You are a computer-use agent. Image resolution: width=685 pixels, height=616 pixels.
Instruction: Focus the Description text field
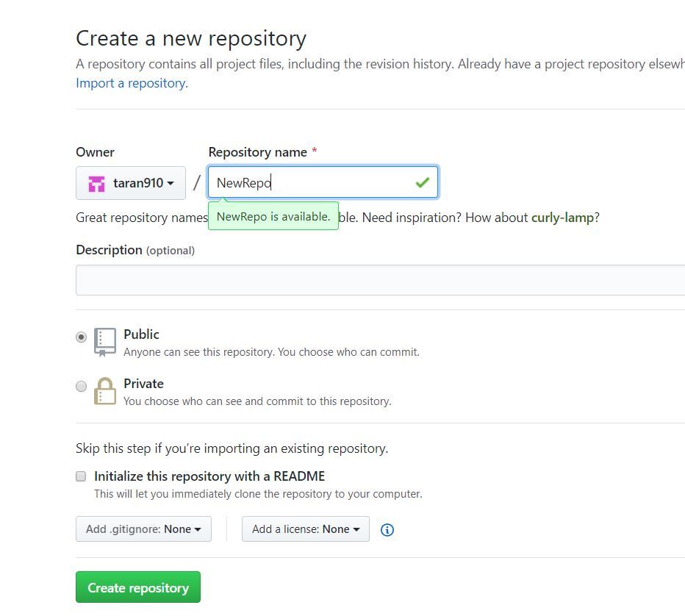click(x=380, y=280)
